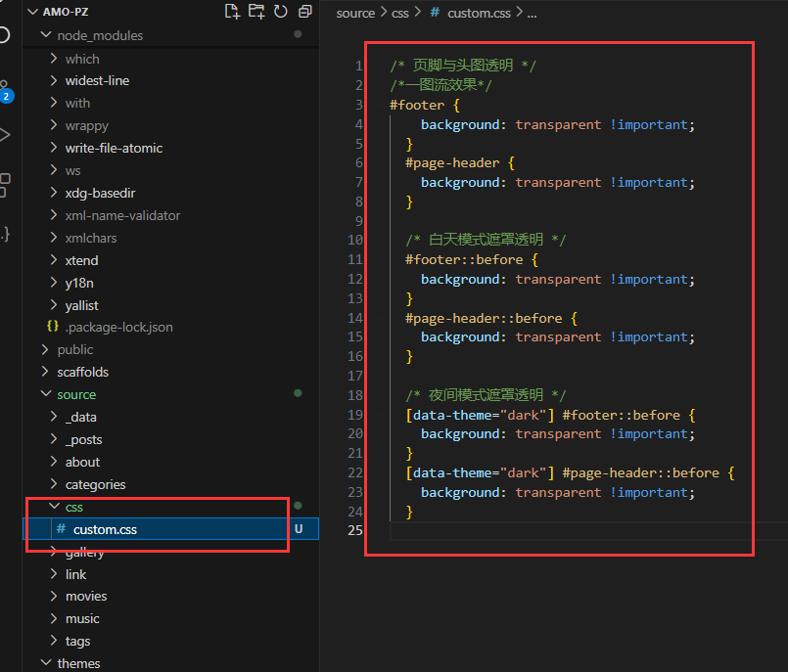788x672 pixels.
Task: Click the New Folder icon in Explorer header
Action: (256, 12)
